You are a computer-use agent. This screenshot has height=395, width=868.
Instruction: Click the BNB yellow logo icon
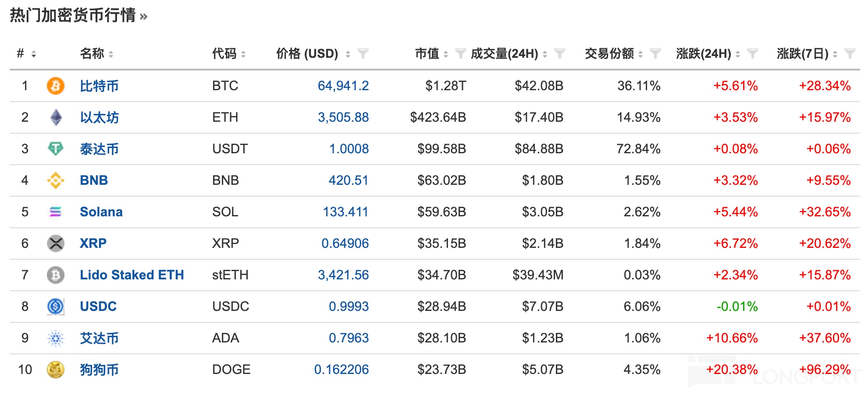(56, 180)
